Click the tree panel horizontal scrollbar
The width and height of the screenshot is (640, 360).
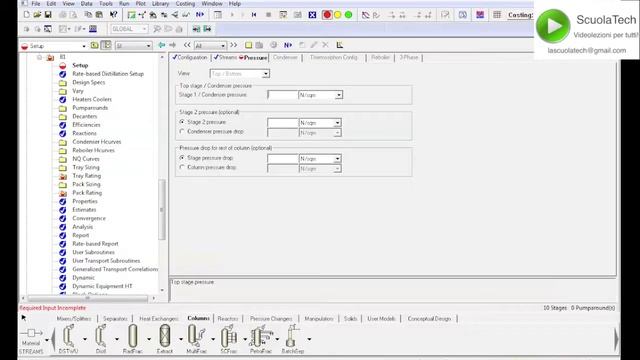(88, 298)
